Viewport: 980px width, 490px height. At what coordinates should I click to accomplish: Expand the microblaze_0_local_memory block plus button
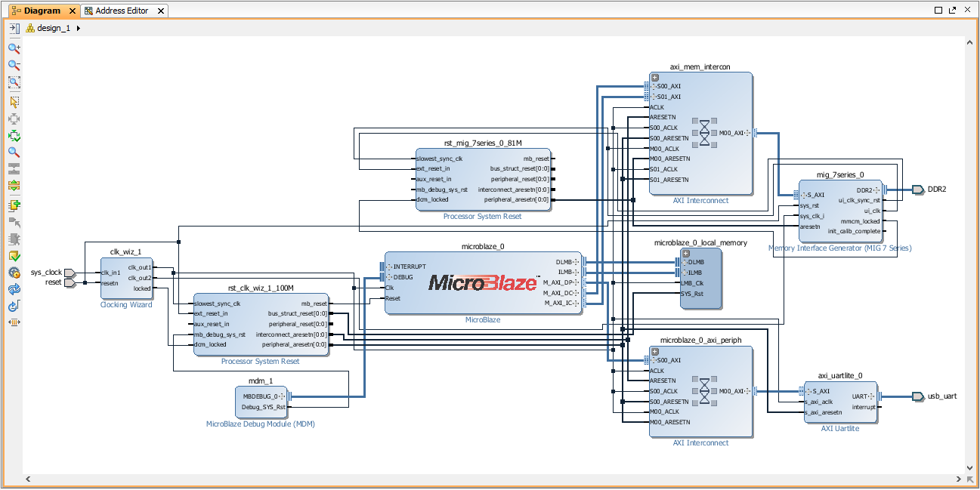click(x=686, y=253)
